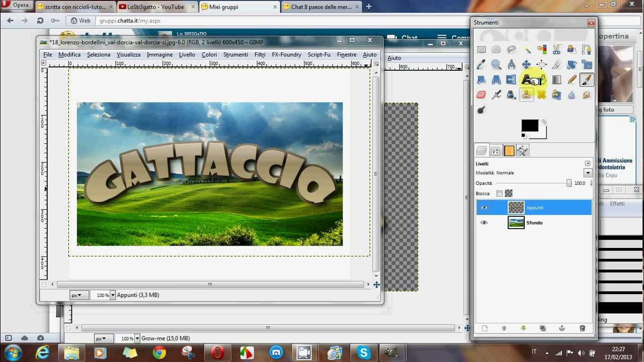Select the Move tool

pos(526,64)
